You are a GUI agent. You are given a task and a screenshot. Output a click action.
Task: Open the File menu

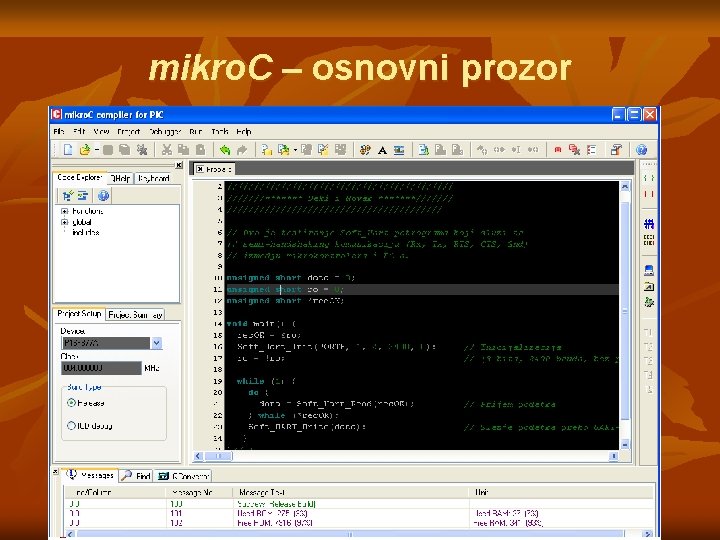tap(59, 132)
